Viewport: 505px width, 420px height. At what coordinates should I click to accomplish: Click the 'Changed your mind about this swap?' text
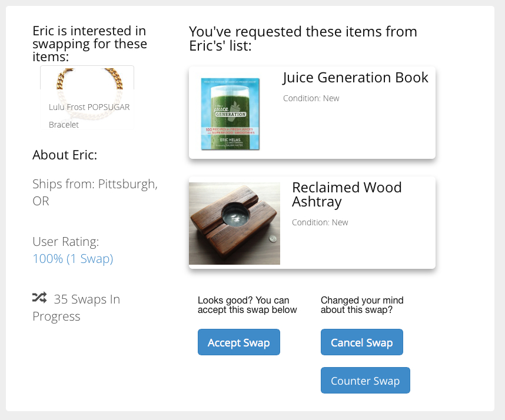pos(362,305)
